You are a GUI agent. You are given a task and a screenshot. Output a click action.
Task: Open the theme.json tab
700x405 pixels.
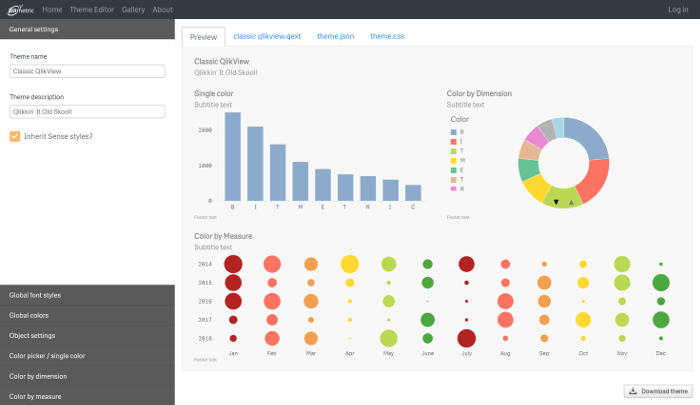pyautogui.click(x=335, y=36)
